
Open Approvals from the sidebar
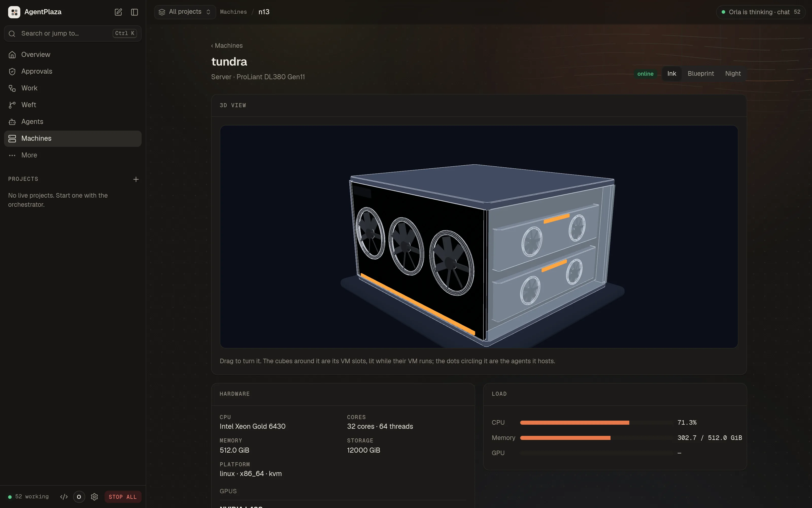pyautogui.click(x=73, y=71)
